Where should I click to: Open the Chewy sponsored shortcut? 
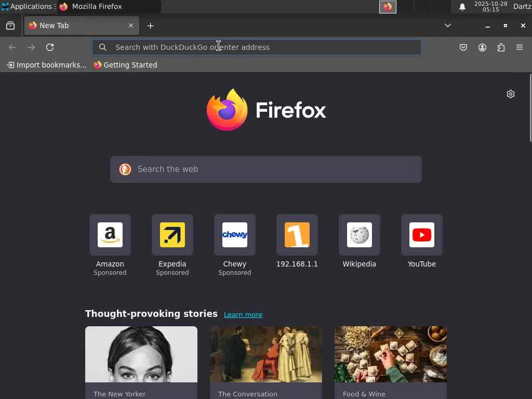[235, 235]
